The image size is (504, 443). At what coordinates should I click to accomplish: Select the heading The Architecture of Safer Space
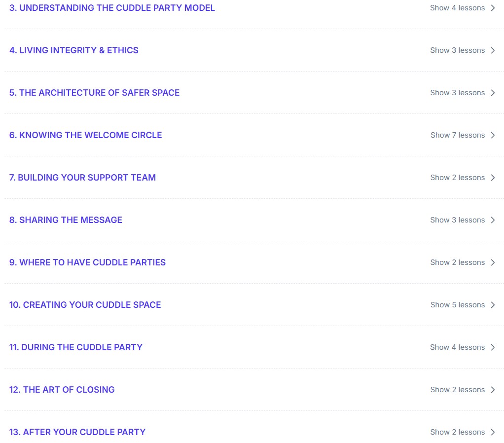94,93
